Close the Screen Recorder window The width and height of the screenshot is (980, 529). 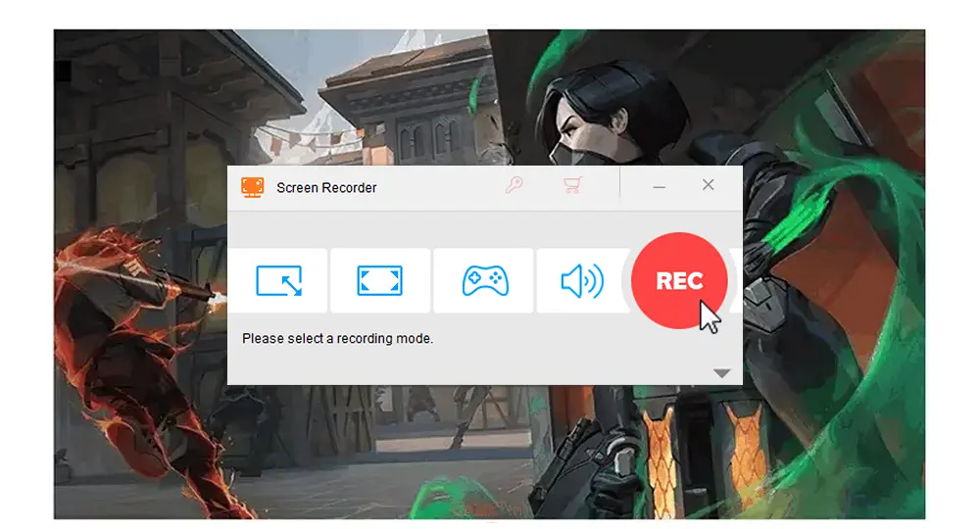[709, 185]
